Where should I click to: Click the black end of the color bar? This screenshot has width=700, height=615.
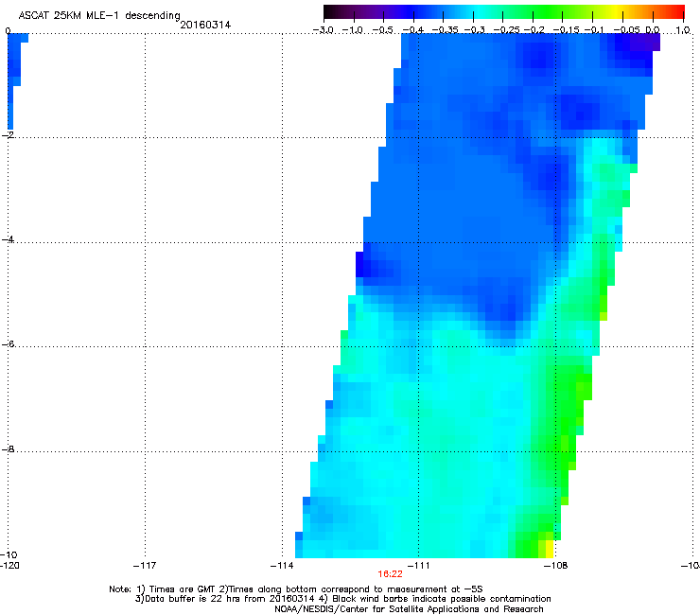click(328, 12)
